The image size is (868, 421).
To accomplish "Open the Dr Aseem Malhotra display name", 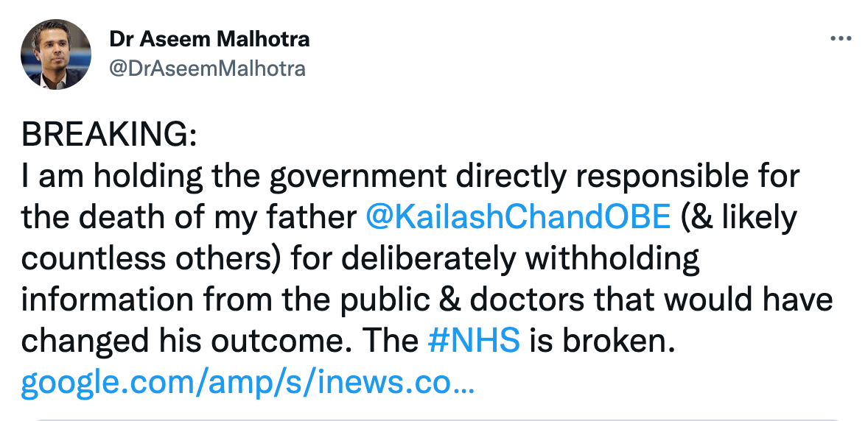I will tap(209, 39).
